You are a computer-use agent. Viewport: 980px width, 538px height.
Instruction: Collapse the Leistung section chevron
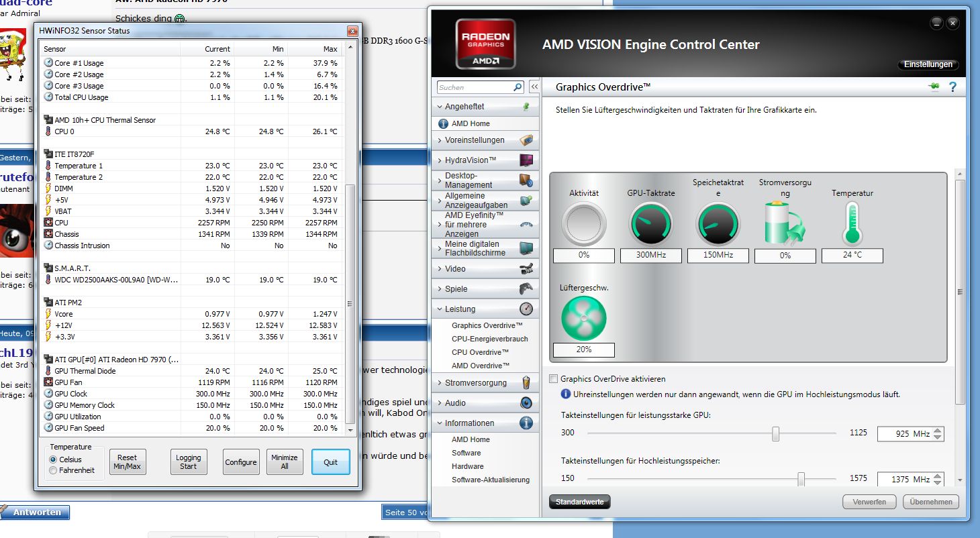pos(439,309)
